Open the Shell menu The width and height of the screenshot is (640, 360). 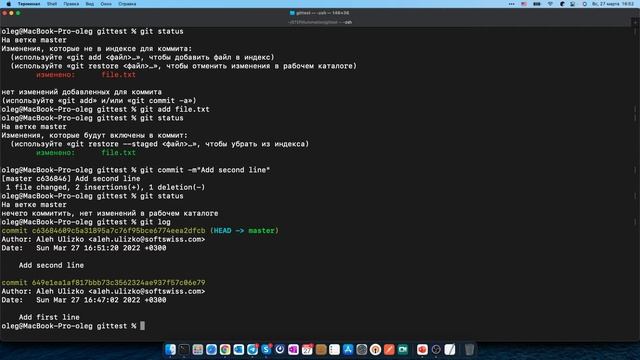pyautogui.click(x=52, y=4)
